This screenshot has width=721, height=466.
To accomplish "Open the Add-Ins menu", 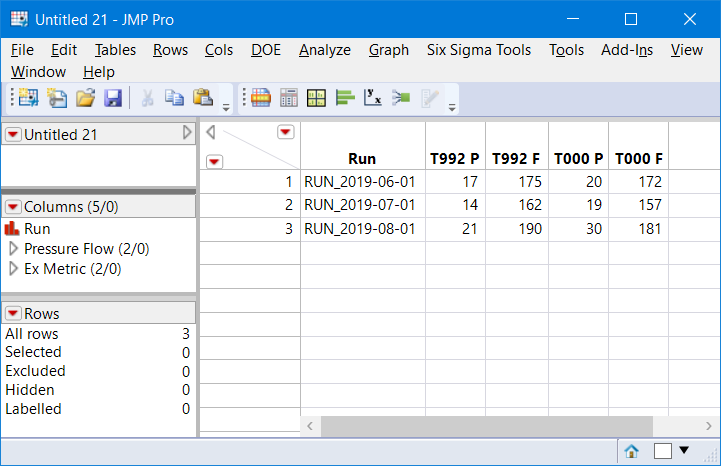I will (627, 50).
